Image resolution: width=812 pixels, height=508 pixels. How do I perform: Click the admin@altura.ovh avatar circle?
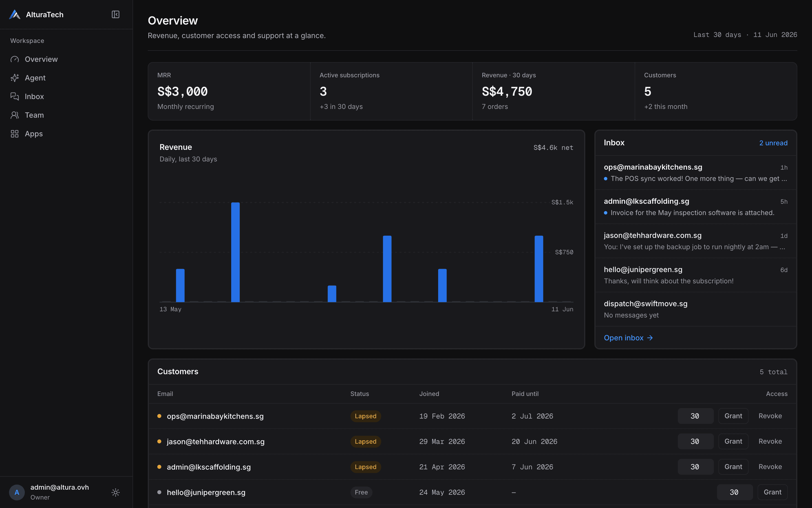pos(17,492)
